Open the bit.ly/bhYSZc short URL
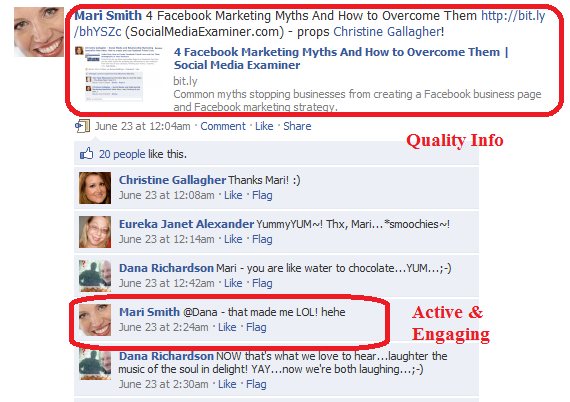570x402 pixels. tap(309, 24)
